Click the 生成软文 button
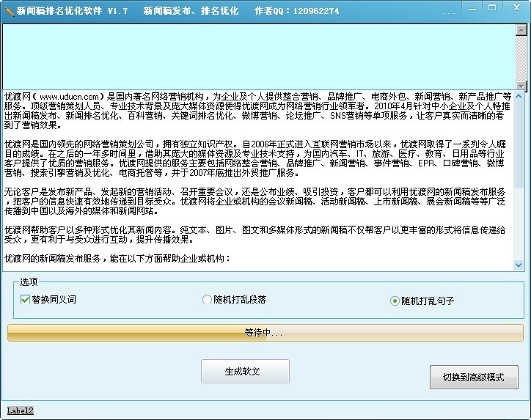The height and width of the screenshot is (420, 531). tap(245, 372)
